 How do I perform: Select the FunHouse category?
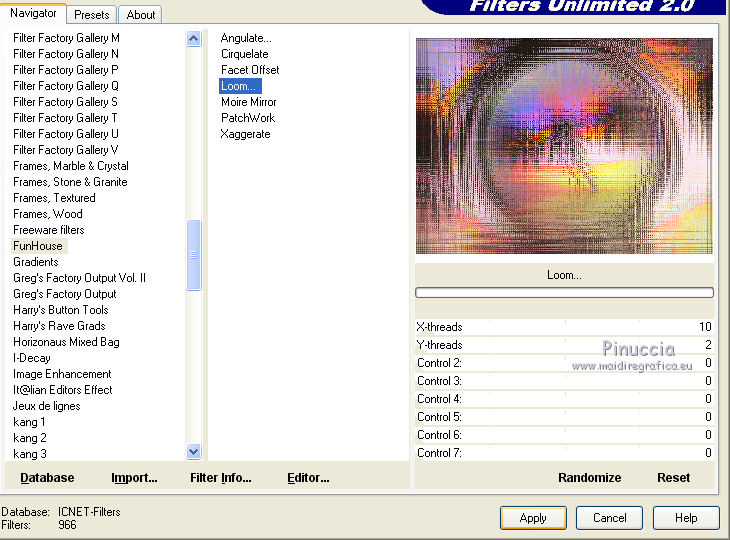(38, 246)
